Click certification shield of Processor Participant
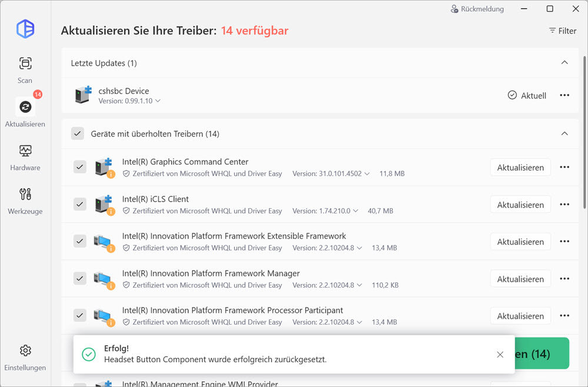This screenshot has width=588, height=387. click(x=126, y=322)
